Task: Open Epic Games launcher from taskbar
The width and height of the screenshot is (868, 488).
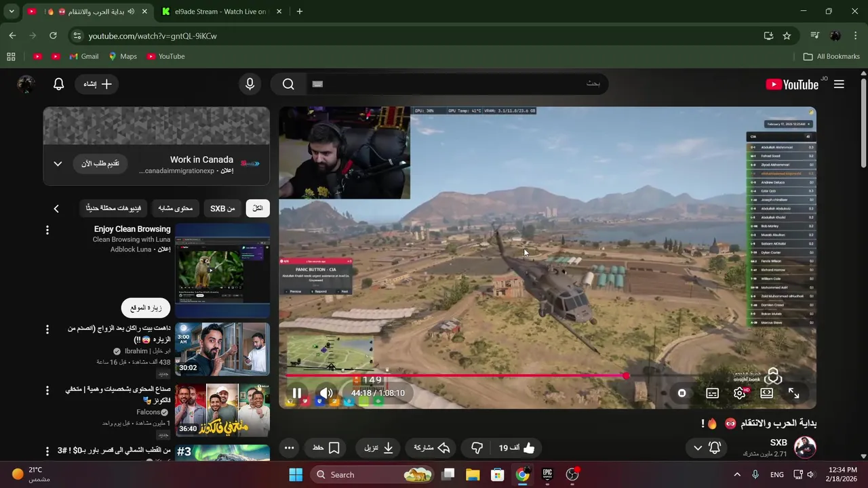Action: click(547, 474)
